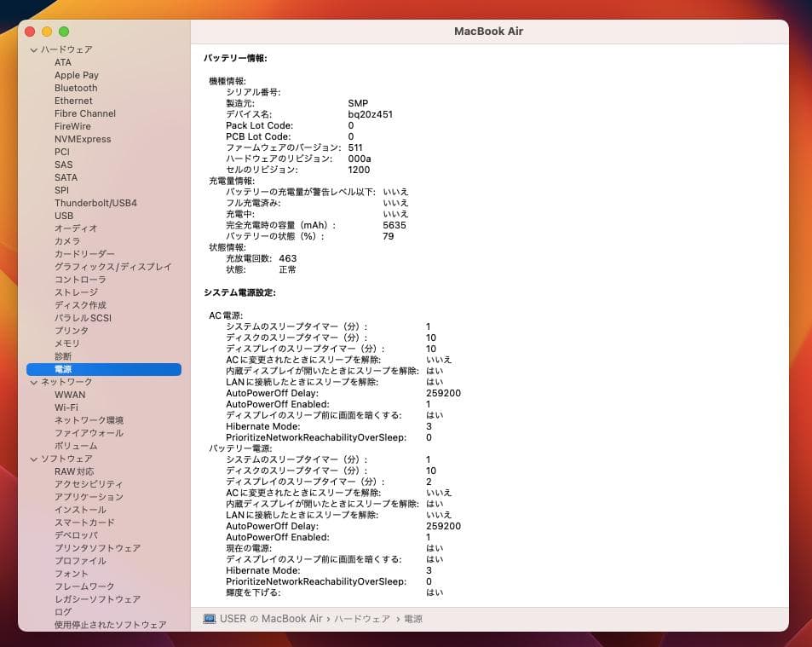Open アクセシビリティ entry

[x=89, y=484]
